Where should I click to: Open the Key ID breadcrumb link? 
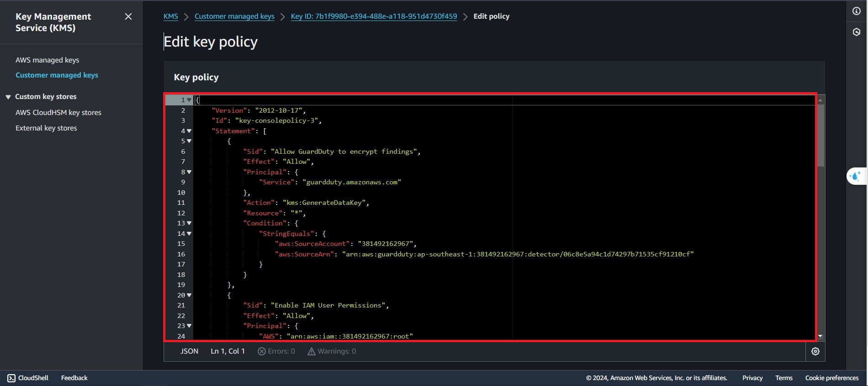tap(374, 16)
